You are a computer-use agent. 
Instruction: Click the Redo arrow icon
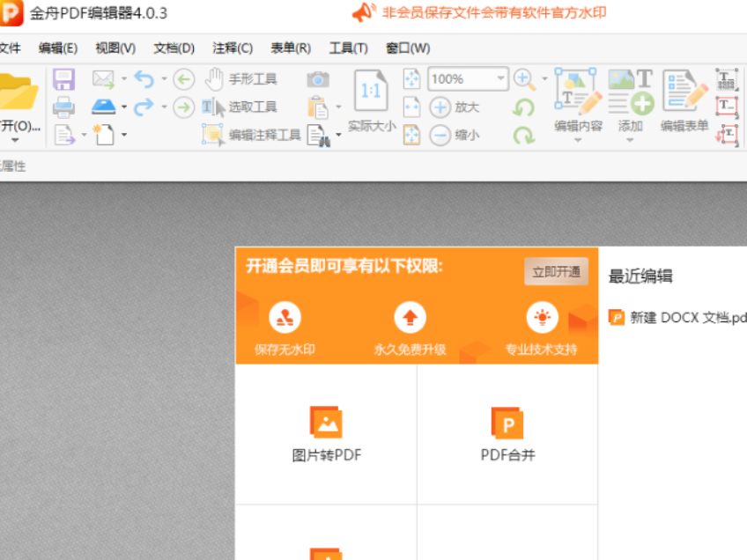point(144,107)
